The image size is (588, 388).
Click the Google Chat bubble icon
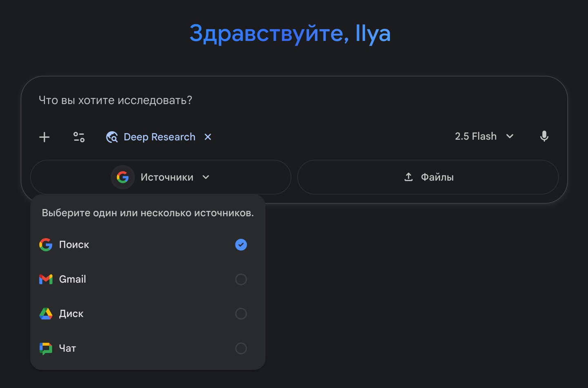tap(46, 348)
